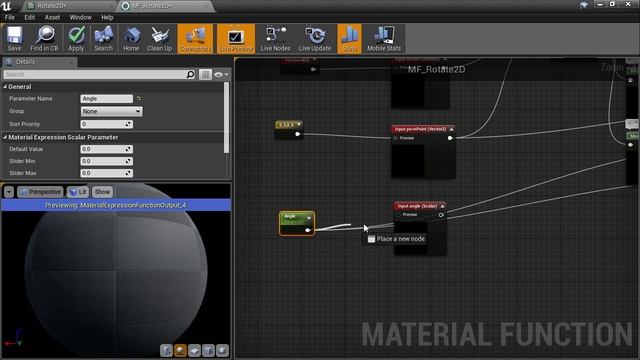Open the Search binoculars tool
The image size is (640, 360).
coord(103,38)
